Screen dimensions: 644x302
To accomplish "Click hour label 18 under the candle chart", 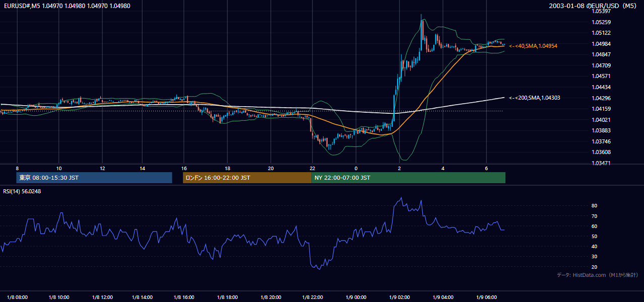I will point(227,168).
